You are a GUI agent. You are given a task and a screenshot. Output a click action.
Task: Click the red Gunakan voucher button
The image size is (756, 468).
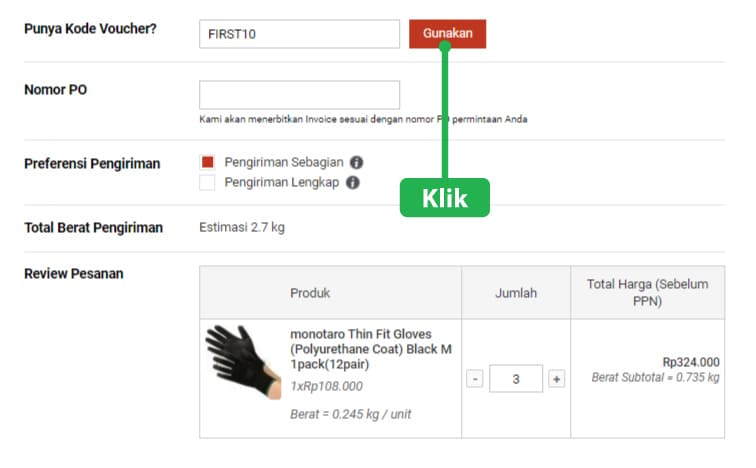coord(447,33)
